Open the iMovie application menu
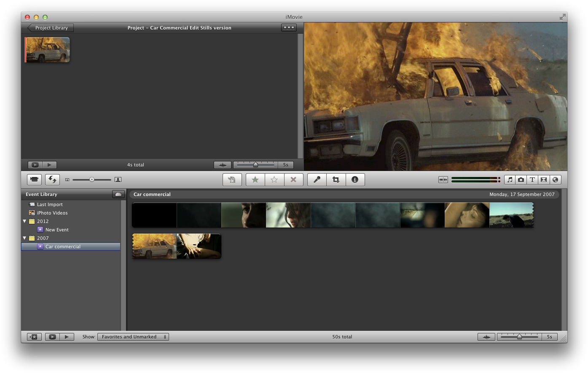 pyautogui.click(x=294, y=17)
